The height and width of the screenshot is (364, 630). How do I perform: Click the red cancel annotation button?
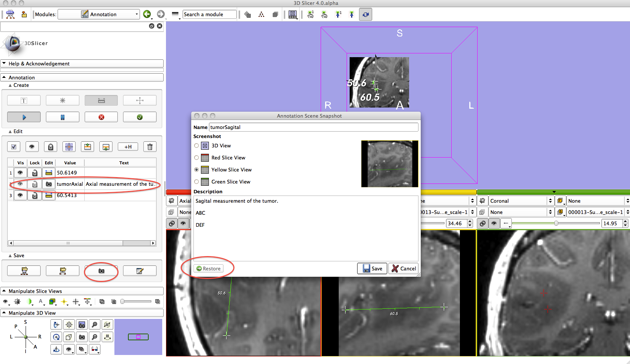[101, 117]
